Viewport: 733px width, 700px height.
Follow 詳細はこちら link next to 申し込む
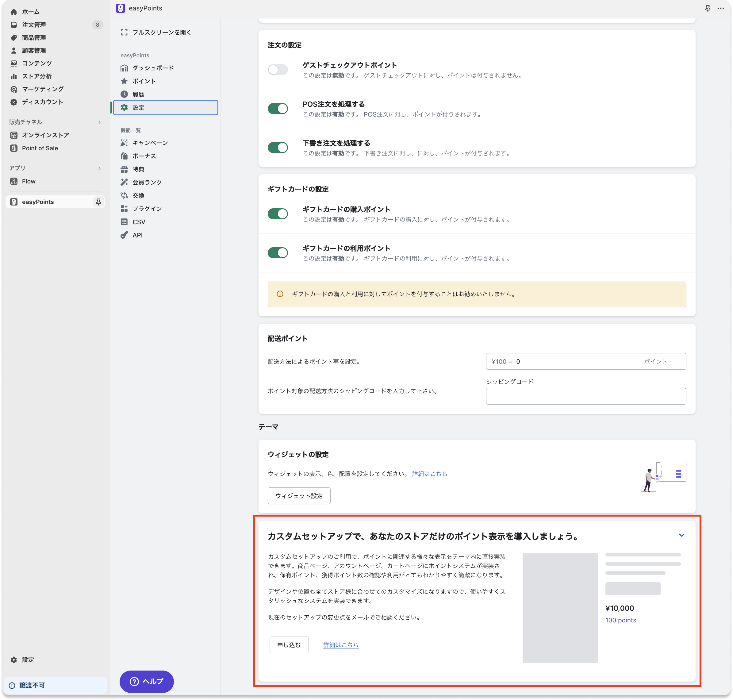click(x=341, y=645)
